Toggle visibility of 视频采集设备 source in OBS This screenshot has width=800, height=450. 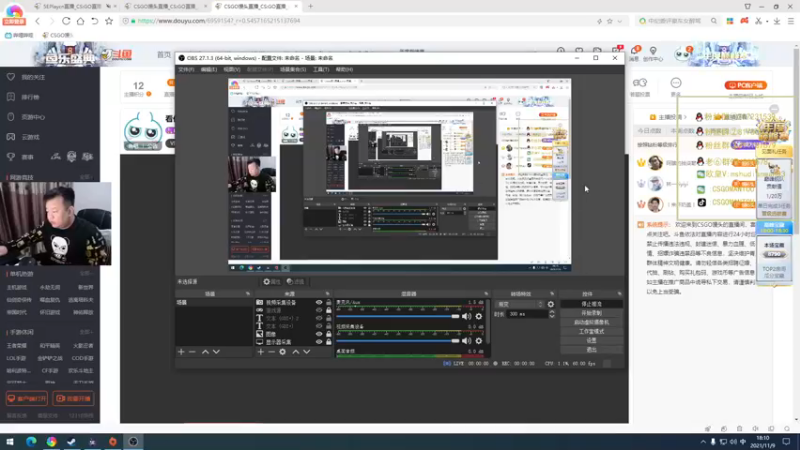tap(319, 303)
